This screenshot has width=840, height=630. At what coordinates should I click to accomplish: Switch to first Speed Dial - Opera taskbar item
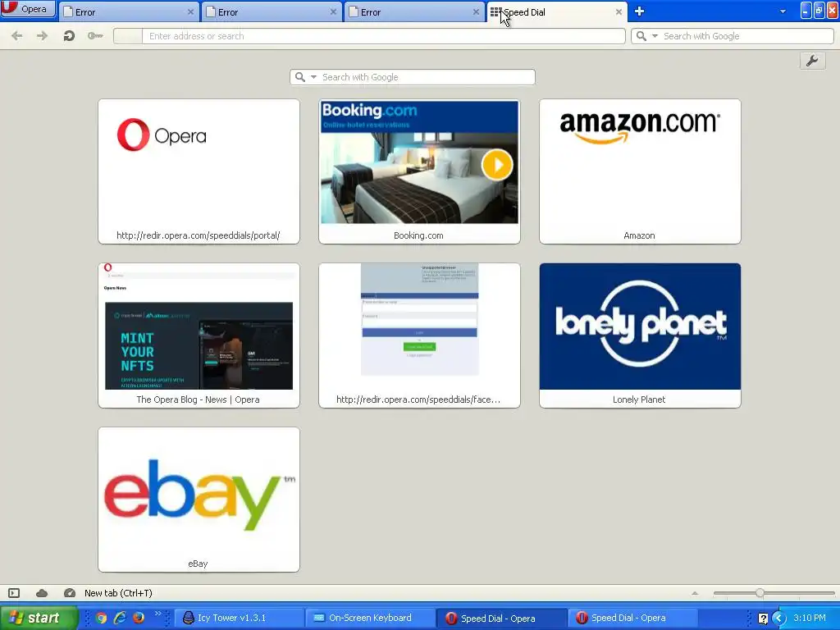(x=501, y=618)
